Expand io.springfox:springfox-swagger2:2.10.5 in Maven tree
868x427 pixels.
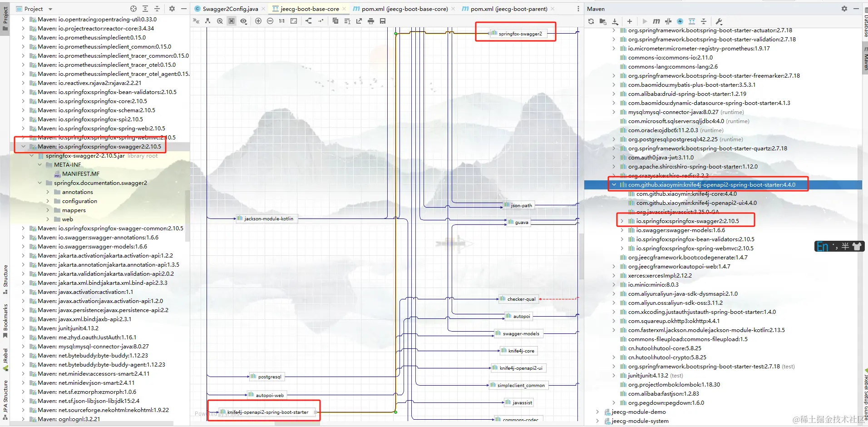tap(622, 221)
